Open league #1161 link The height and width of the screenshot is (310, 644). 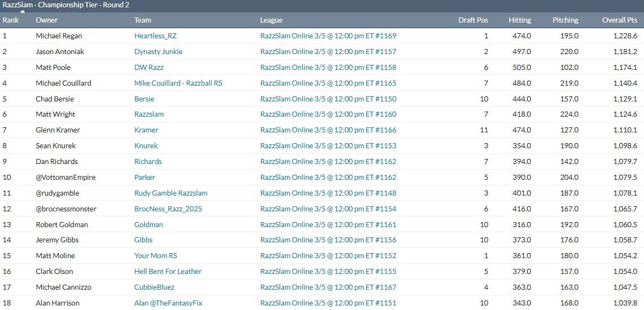[x=328, y=224]
